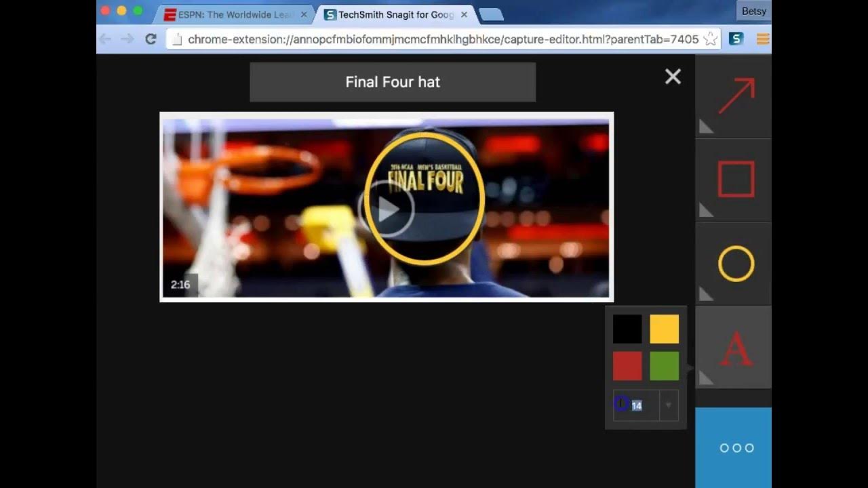Viewport: 868px width, 488px height.
Task: Click the play button on captured image
Action: (x=387, y=210)
